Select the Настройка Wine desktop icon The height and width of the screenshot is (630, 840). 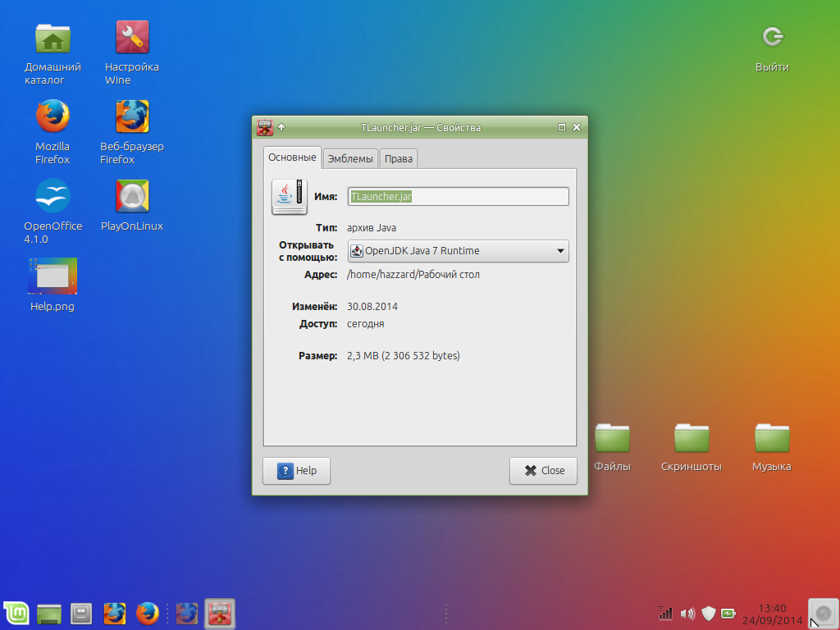pos(132,37)
